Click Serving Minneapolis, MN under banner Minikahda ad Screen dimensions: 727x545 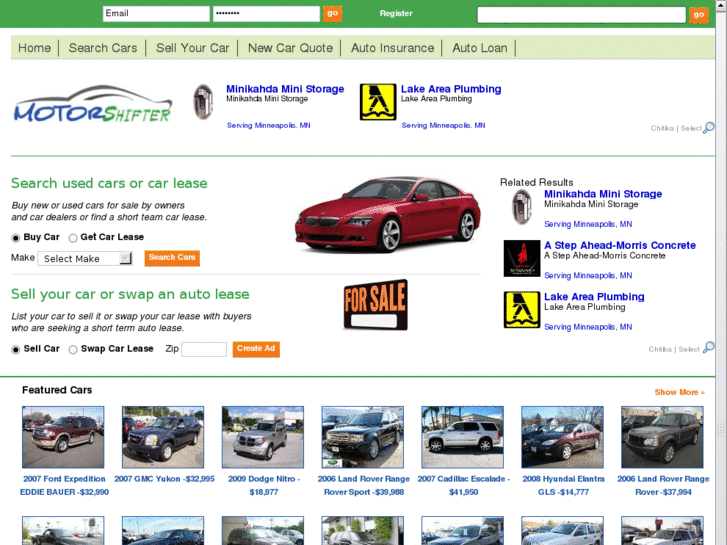pos(268,125)
